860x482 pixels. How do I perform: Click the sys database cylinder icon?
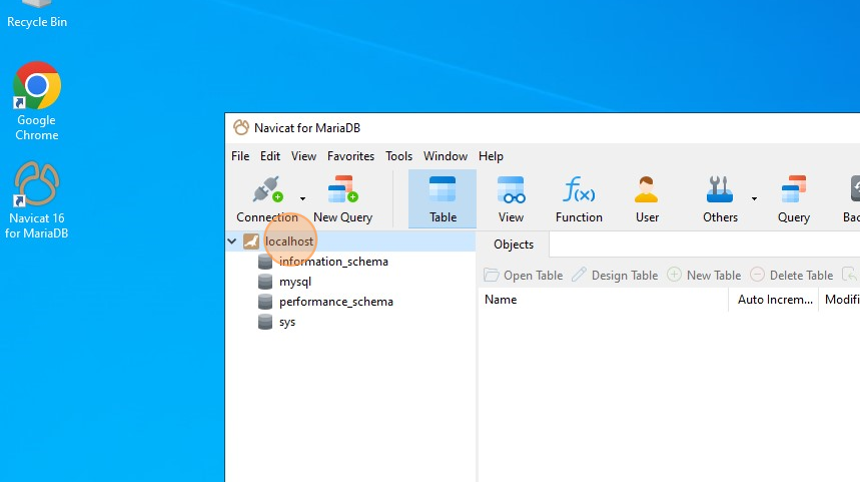265,322
